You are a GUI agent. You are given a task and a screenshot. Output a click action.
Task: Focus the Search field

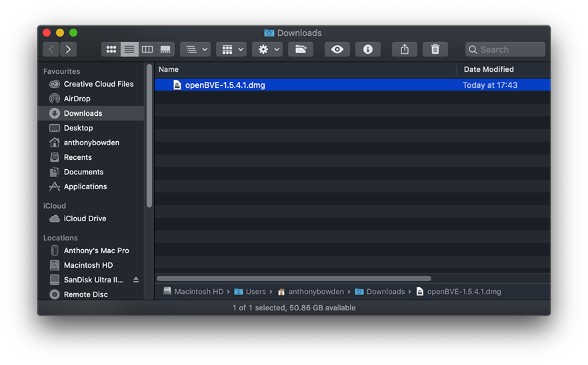(x=505, y=49)
